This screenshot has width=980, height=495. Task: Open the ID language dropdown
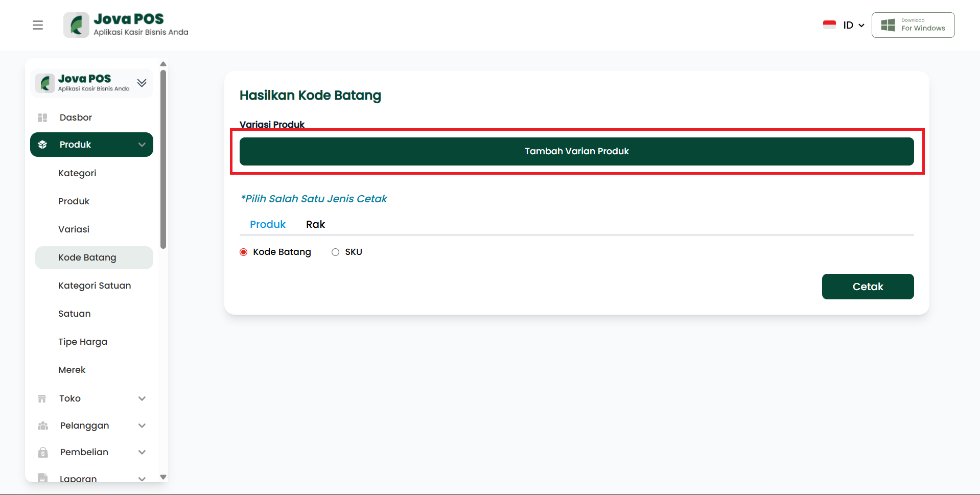[x=853, y=25]
